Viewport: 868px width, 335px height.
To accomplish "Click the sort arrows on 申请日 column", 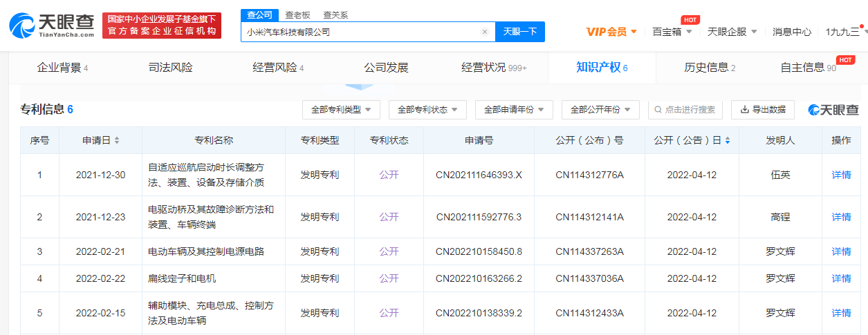I will (117, 140).
